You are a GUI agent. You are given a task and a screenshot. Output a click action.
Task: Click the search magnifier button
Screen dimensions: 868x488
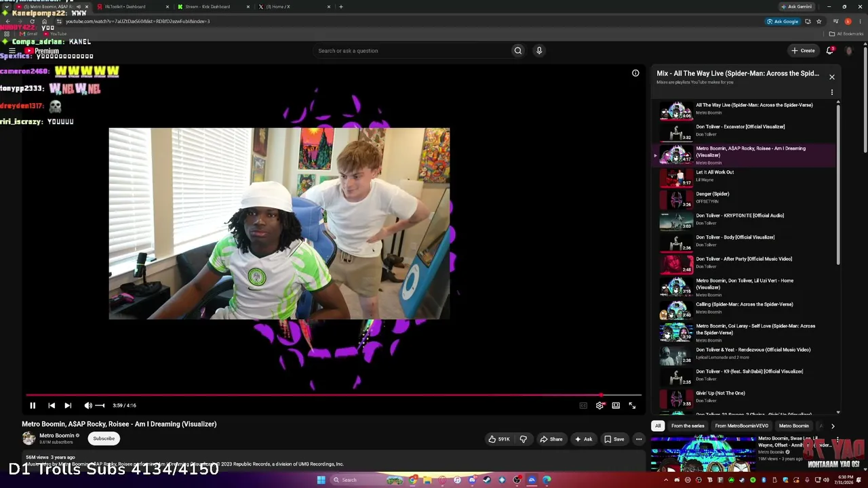518,51
